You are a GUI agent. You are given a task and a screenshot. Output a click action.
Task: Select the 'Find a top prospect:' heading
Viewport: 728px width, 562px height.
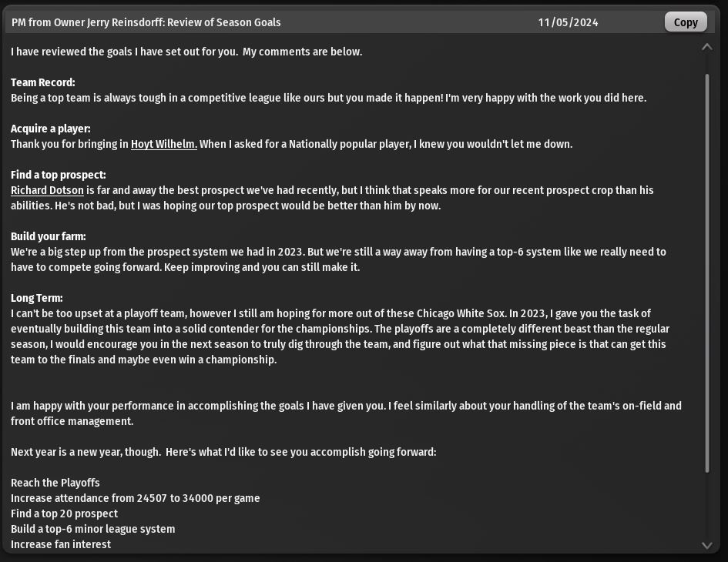click(59, 175)
